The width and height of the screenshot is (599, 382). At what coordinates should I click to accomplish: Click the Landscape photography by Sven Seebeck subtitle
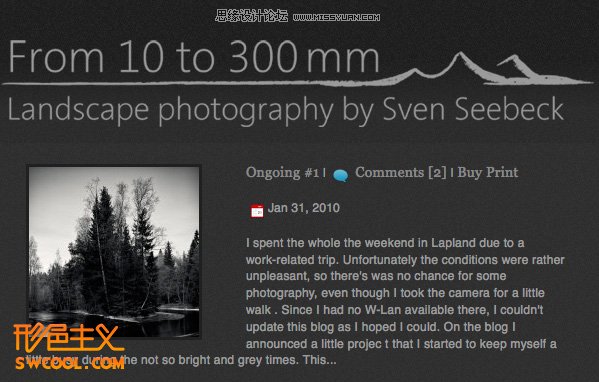[x=286, y=110]
